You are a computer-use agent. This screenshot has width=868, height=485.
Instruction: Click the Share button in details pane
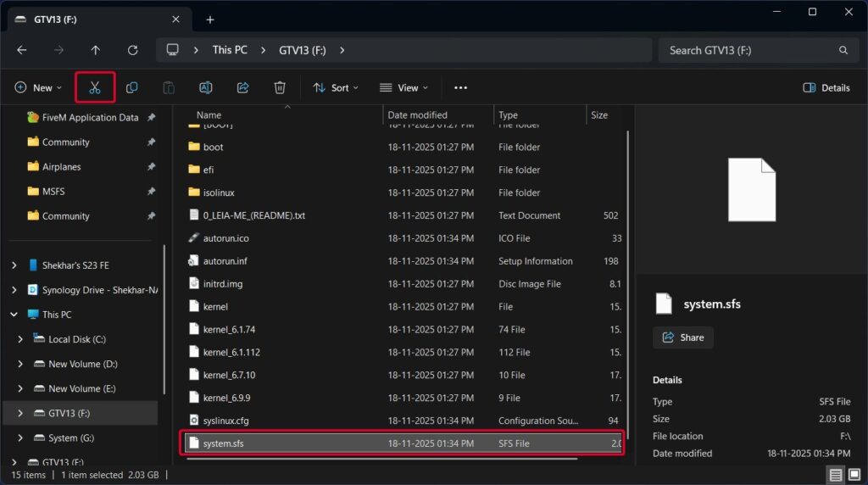point(683,337)
